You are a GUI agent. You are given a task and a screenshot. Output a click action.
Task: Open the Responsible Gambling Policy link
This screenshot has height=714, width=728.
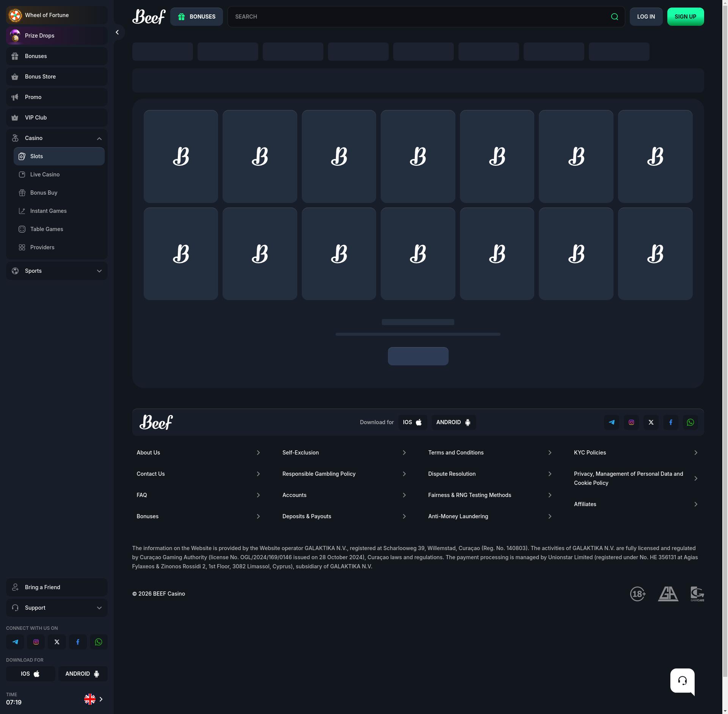[319, 474]
